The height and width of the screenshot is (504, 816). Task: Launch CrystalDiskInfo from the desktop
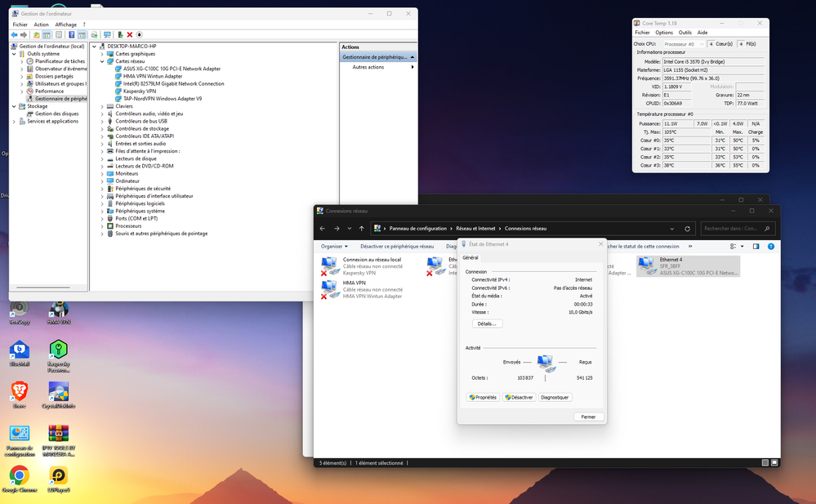tap(58, 390)
